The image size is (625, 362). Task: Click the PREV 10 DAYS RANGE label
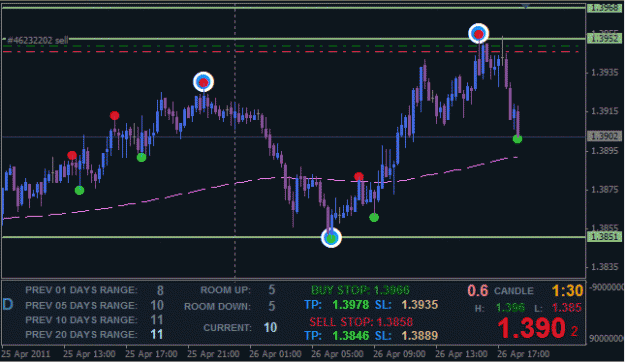(81, 320)
